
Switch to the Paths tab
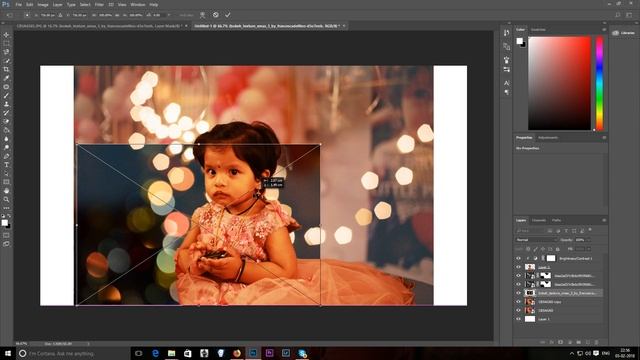556,220
